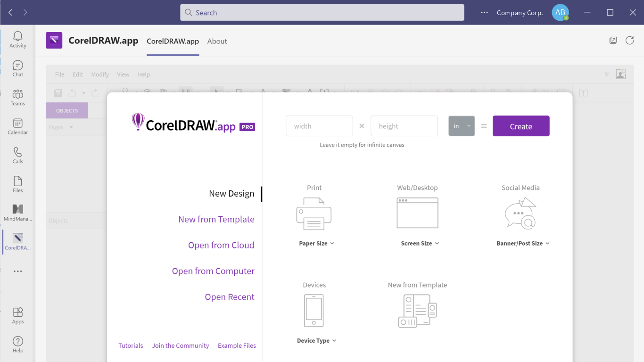Image resolution: width=644 pixels, height=362 pixels.
Task: Expand the Screen Size dropdown
Action: tap(420, 244)
